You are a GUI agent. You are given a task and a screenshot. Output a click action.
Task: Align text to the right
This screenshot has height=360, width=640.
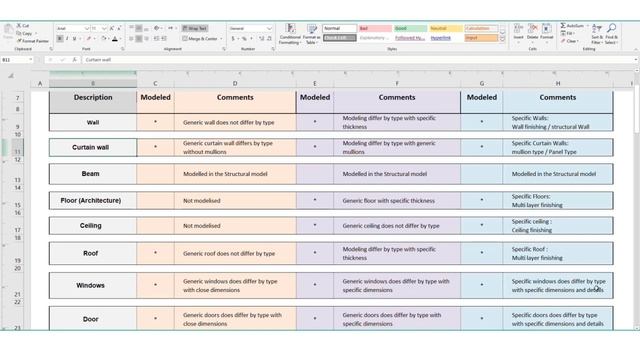[x=147, y=39]
